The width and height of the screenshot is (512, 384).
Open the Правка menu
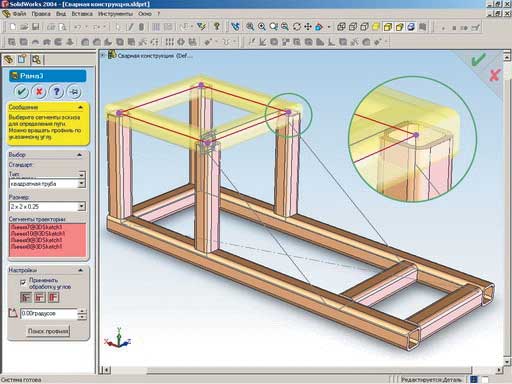tap(41, 14)
